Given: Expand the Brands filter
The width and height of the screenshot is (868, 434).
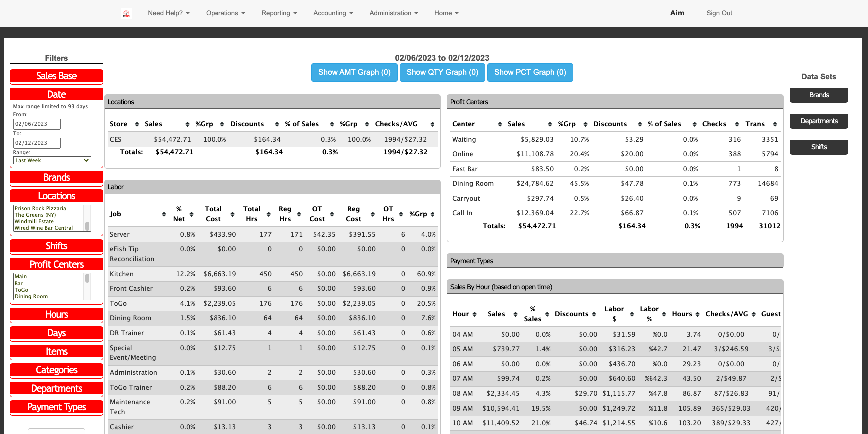Looking at the screenshot, I should click(x=56, y=178).
